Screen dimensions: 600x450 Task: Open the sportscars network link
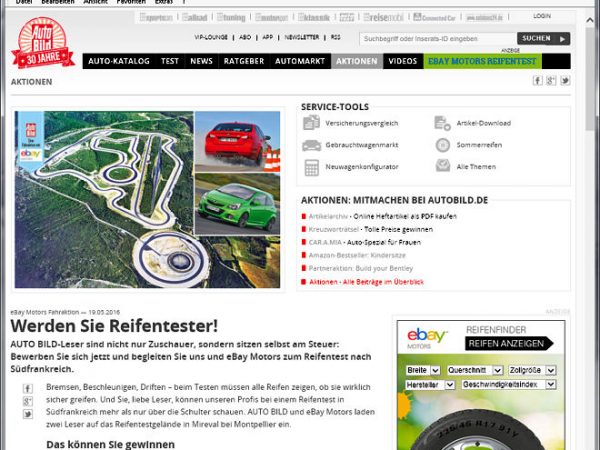(156, 17)
